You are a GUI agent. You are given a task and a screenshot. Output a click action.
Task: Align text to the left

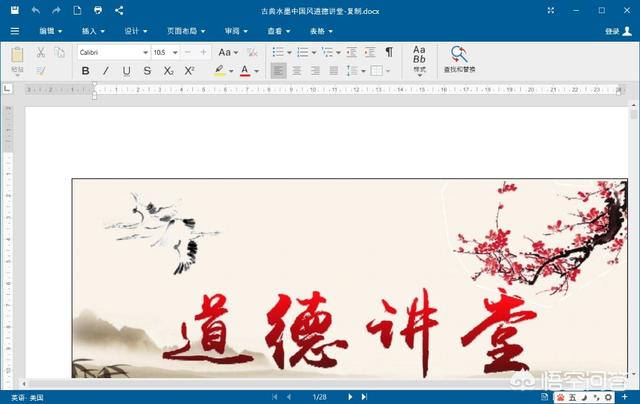click(x=278, y=71)
